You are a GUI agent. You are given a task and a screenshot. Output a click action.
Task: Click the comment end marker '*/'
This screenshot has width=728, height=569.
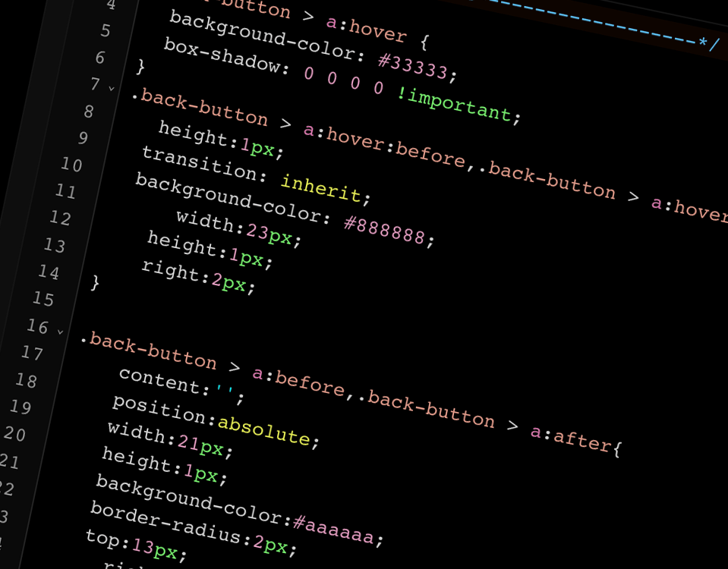pyautogui.click(x=709, y=44)
